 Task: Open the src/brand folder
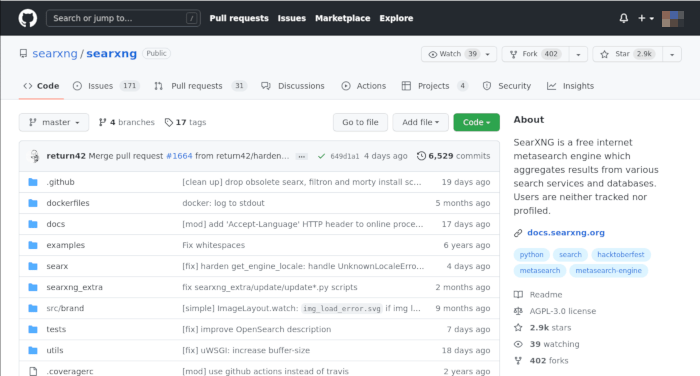[65, 308]
